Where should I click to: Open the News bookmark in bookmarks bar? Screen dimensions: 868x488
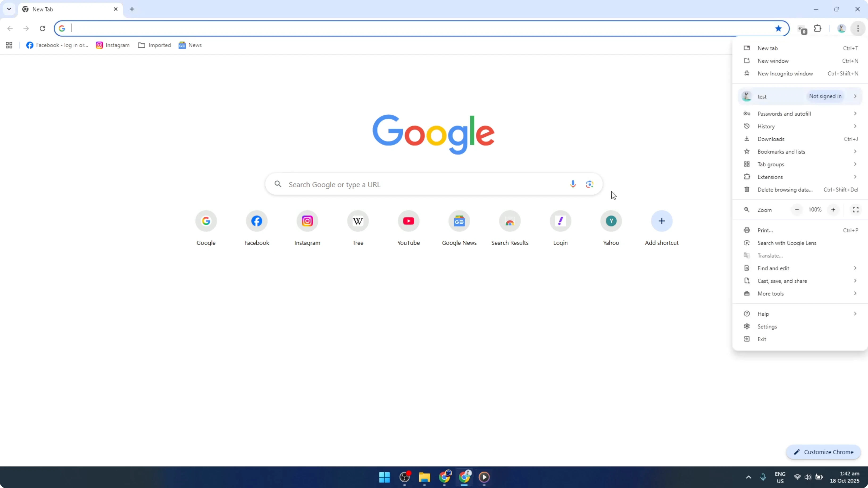click(190, 45)
